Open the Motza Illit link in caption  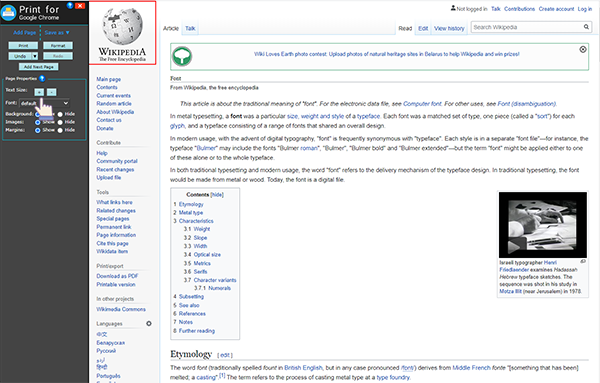point(510,291)
